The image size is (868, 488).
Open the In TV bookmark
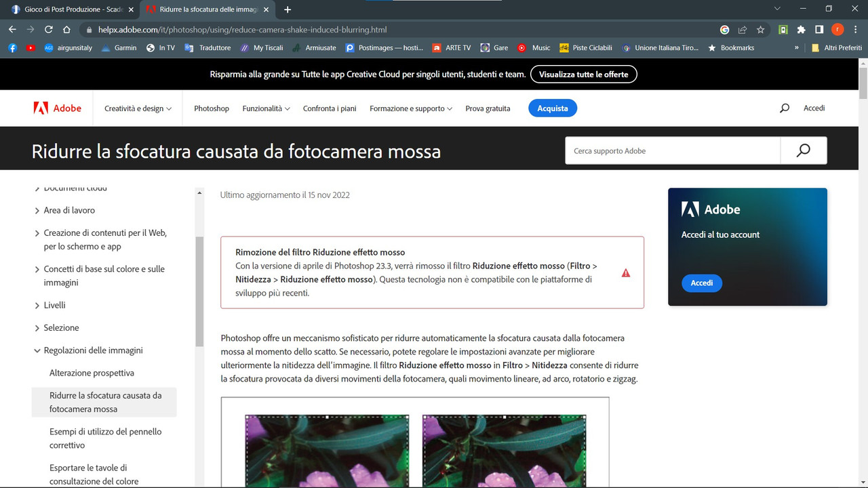(160, 48)
